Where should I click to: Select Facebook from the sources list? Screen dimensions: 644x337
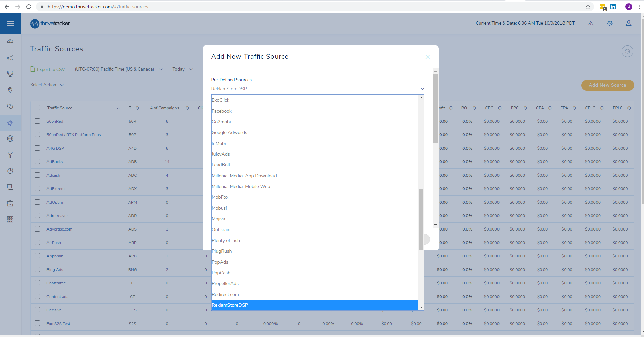(x=315, y=111)
